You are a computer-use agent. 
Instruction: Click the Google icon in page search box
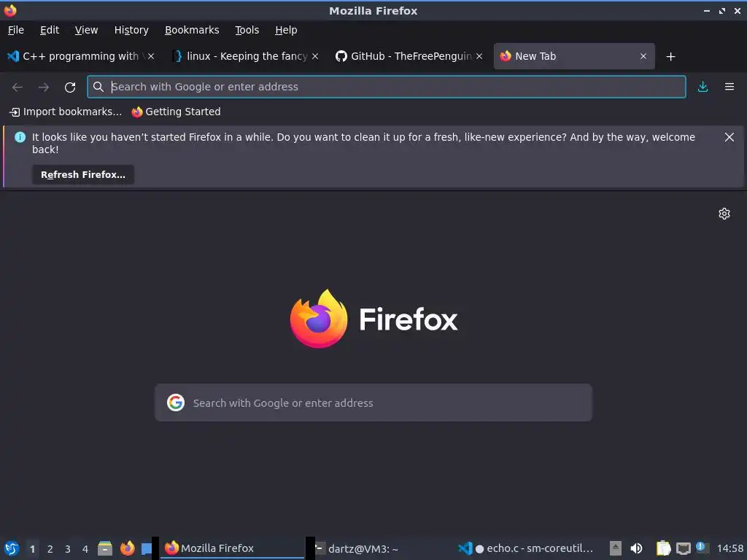click(x=176, y=402)
